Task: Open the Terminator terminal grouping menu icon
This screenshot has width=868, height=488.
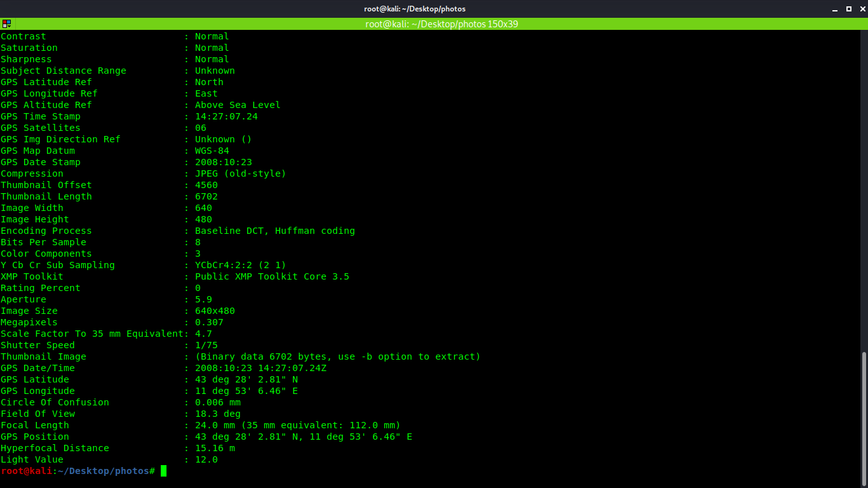Action: tap(6, 24)
